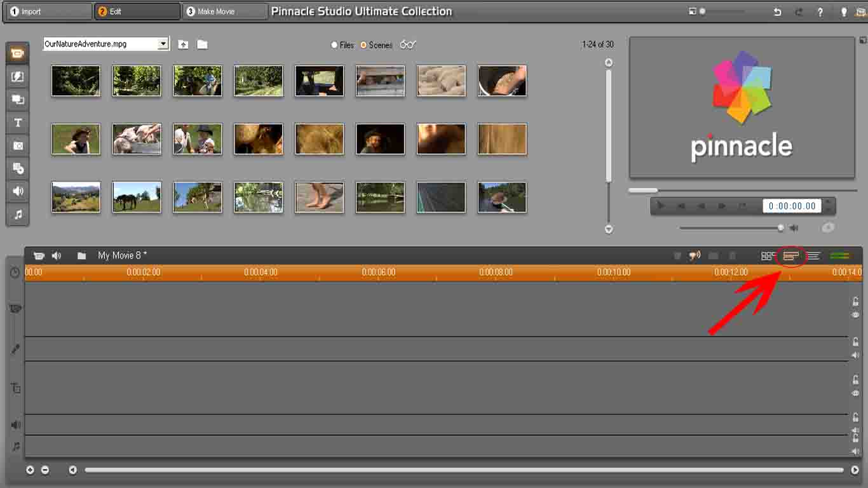This screenshot has width=868, height=488.
Task: Select the music track note header icon
Action: coord(16,447)
